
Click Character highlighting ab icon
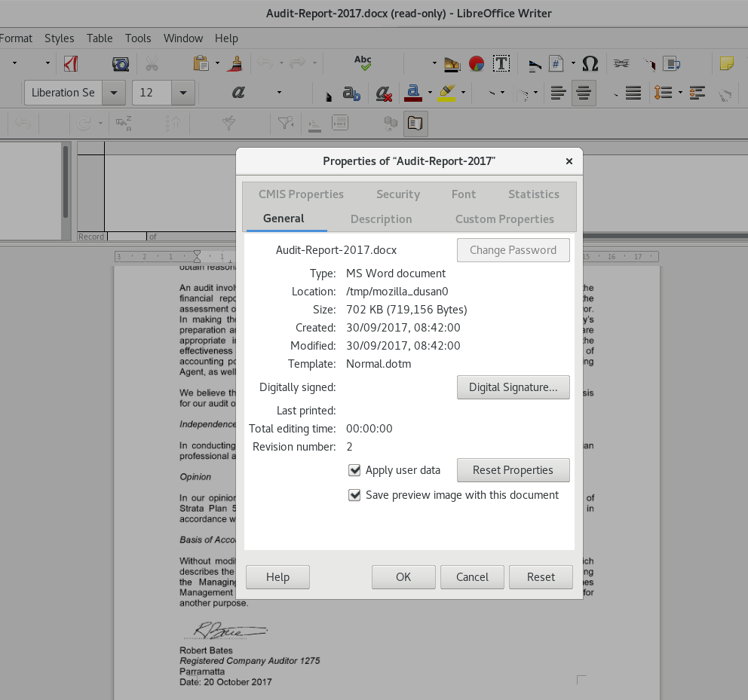click(351, 93)
